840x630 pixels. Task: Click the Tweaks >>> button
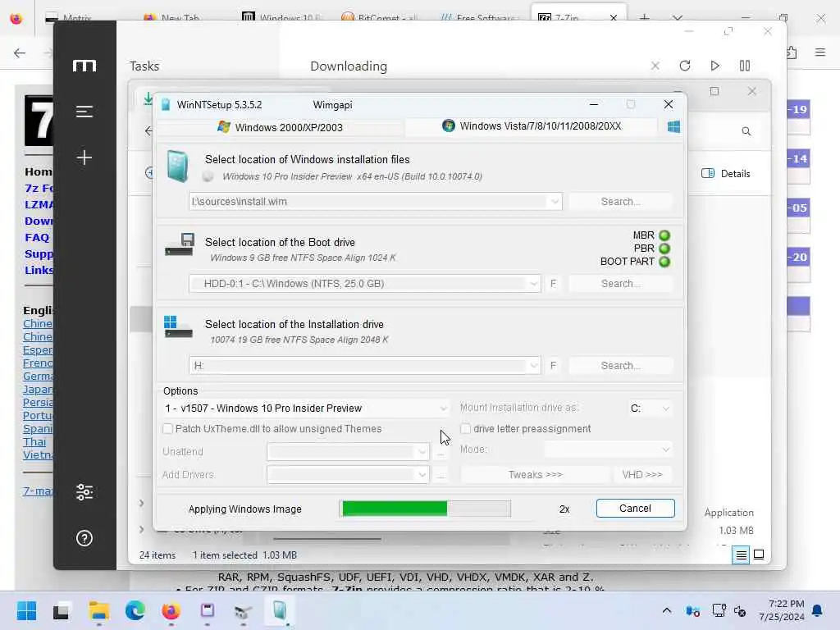(x=535, y=475)
